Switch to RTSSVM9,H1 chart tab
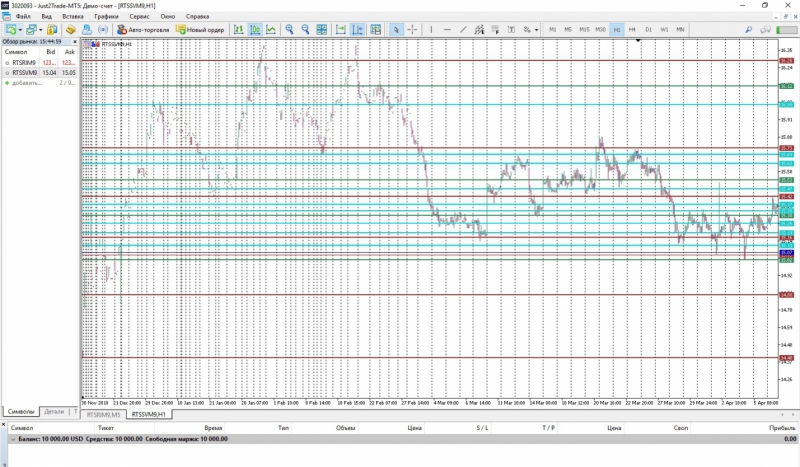 pyautogui.click(x=148, y=414)
